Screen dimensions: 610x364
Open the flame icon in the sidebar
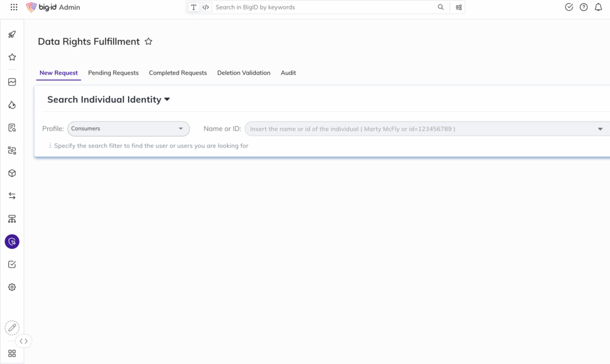point(12,105)
